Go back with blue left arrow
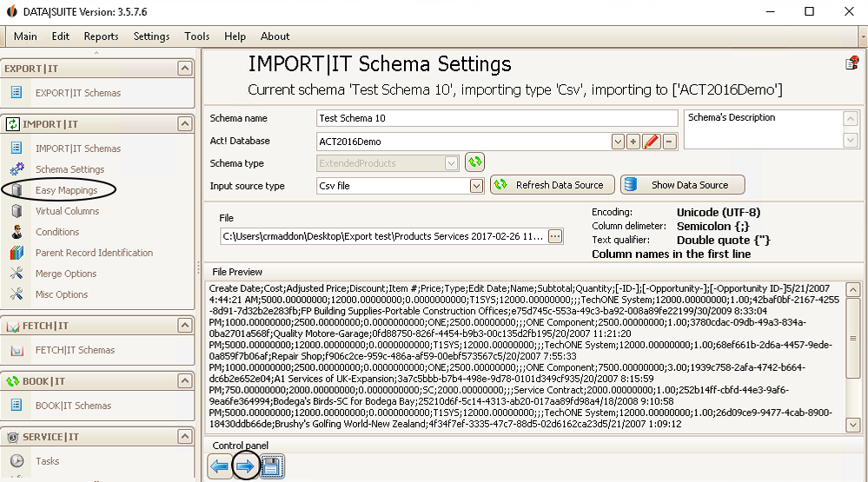Viewport: 868px width, 482px height. point(220,466)
